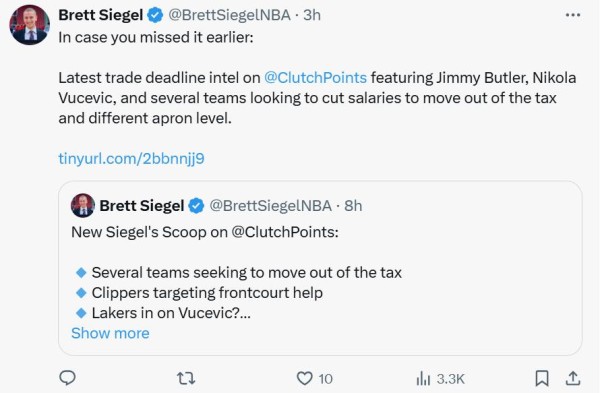Click verified badge in quoted tweet
This screenshot has height=393, width=600.
click(x=196, y=206)
